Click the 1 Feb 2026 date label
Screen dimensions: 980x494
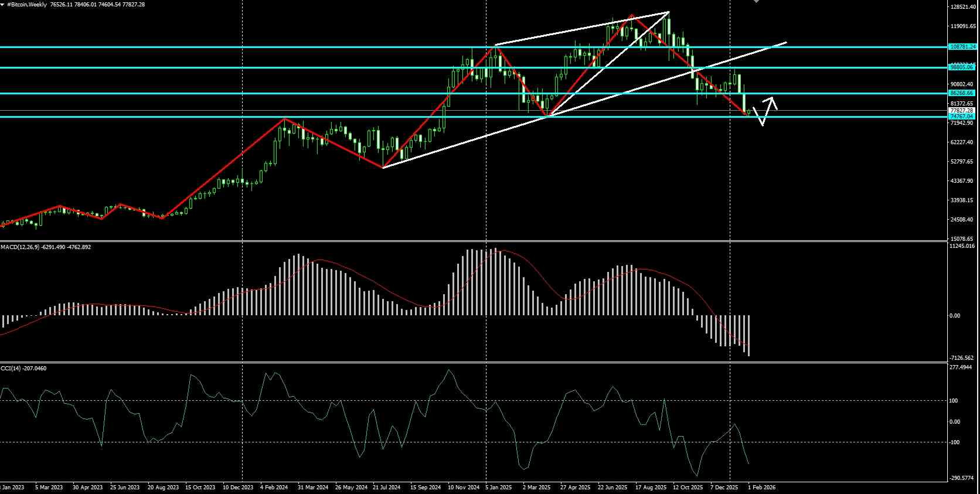(762, 488)
